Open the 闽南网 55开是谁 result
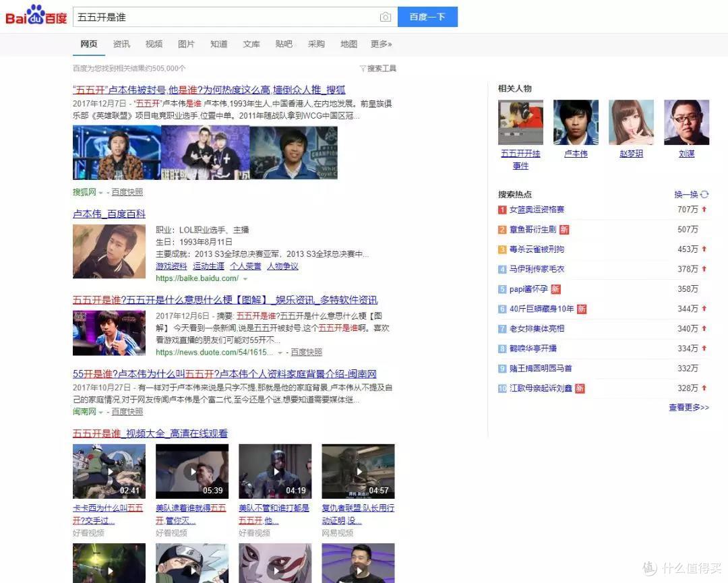The image size is (728, 583). click(224, 373)
